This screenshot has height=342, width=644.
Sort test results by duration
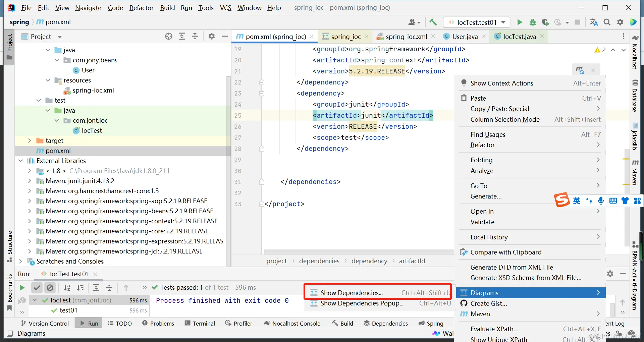80,288
